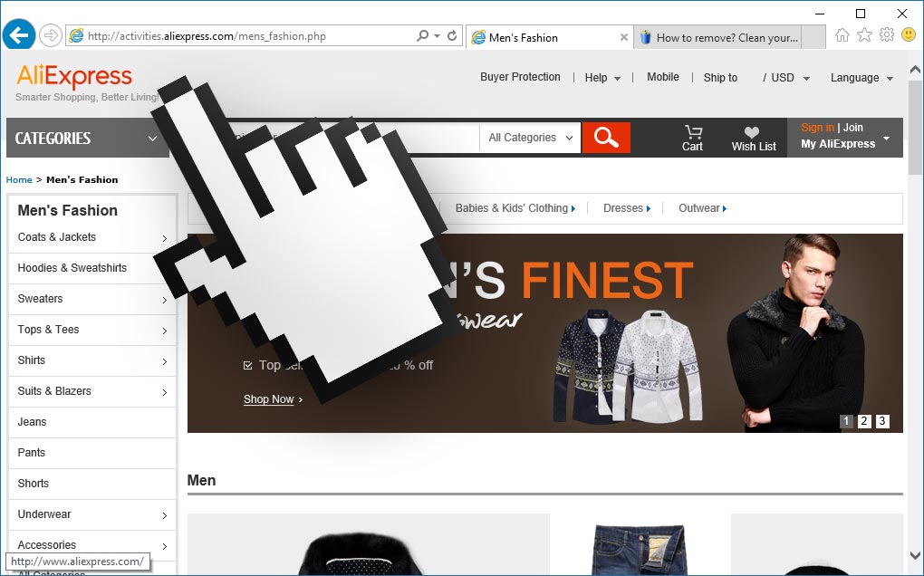Close the Men's Fashion tab

pyautogui.click(x=623, y=38)
